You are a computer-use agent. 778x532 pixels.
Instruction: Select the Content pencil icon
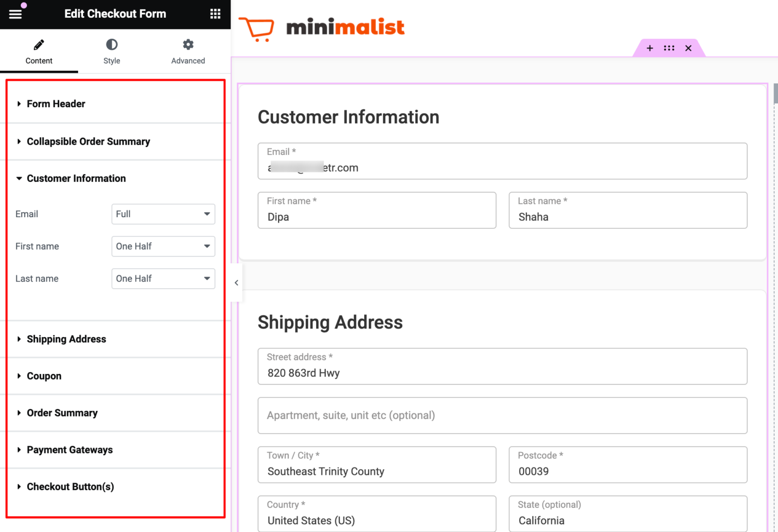[x=39, y=45]
